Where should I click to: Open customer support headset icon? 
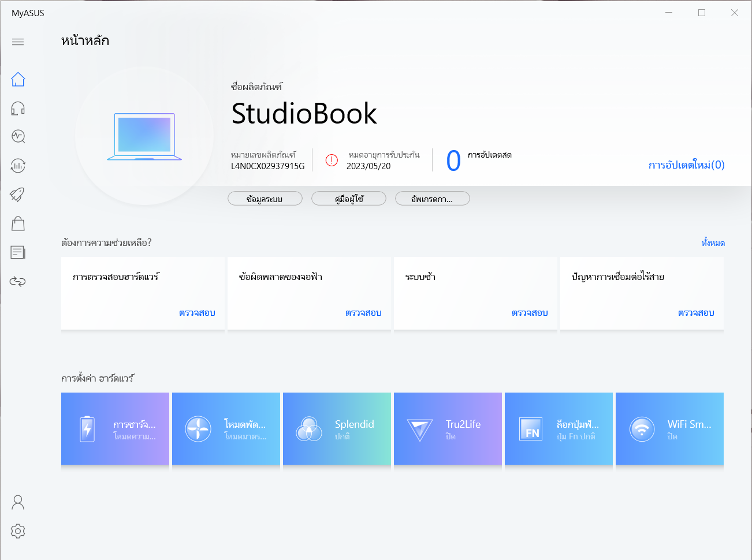coord(18,108)
